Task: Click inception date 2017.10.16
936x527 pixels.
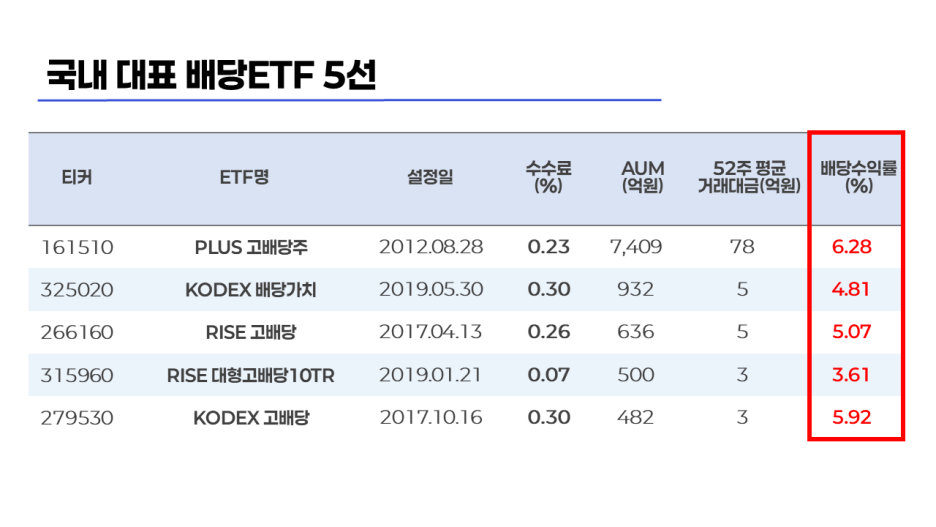Action: [x=431, y=417]
